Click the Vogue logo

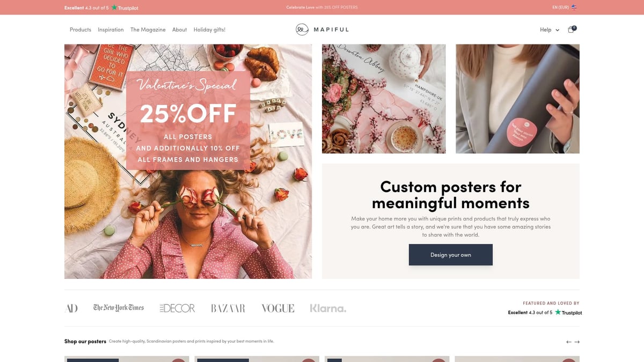point(278,308)
